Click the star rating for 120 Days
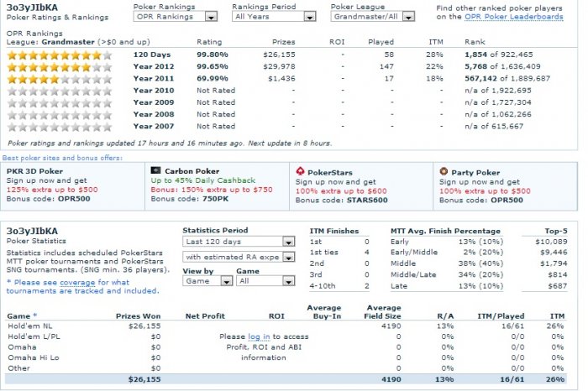The height and width of the screenshot is (391, 588). pos(60,55)
